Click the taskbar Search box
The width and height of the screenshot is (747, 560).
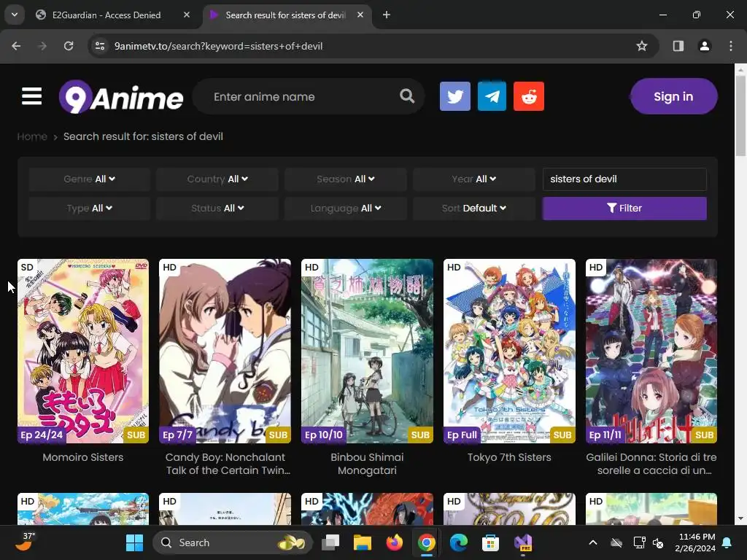(x=233, y=542)
